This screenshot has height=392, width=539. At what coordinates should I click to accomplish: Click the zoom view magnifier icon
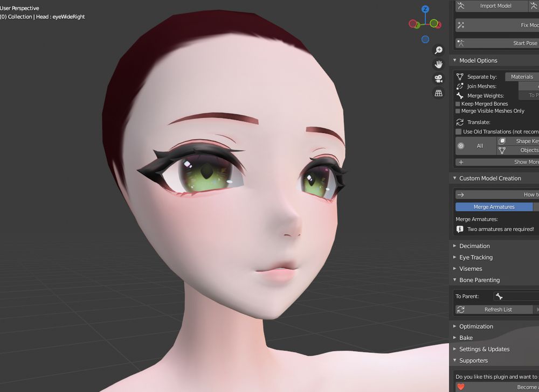(439, 50)
